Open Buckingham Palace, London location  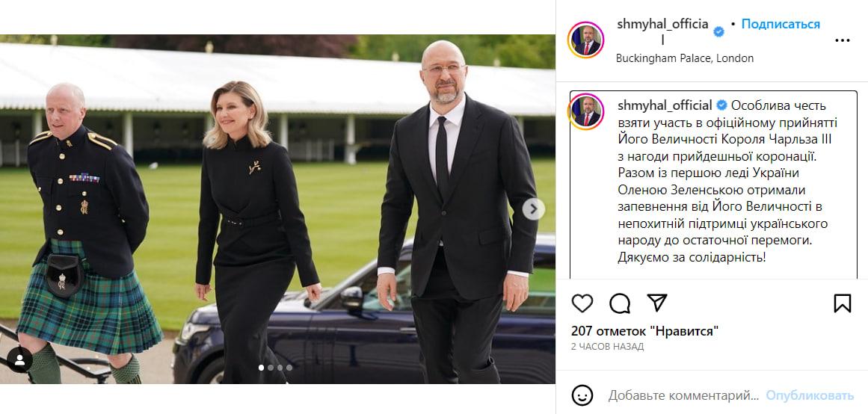pos(685,58)
